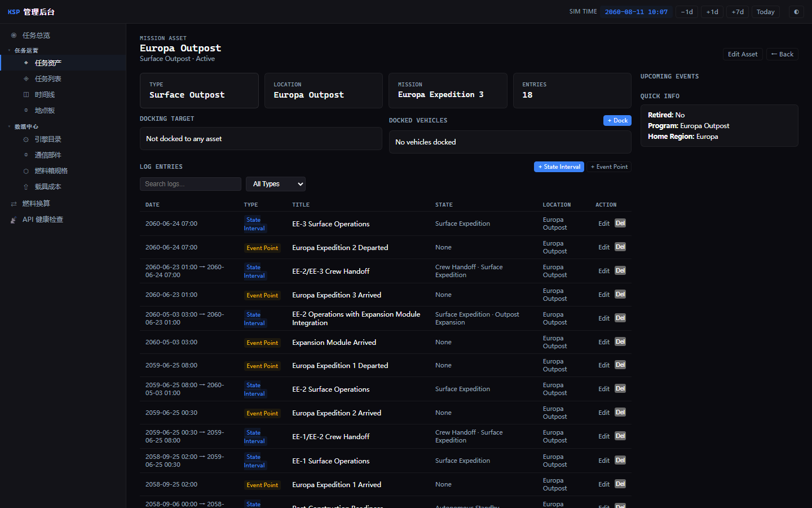Open 引擎目录 in the sidebar
812x508 pixels.
[48, 139]
